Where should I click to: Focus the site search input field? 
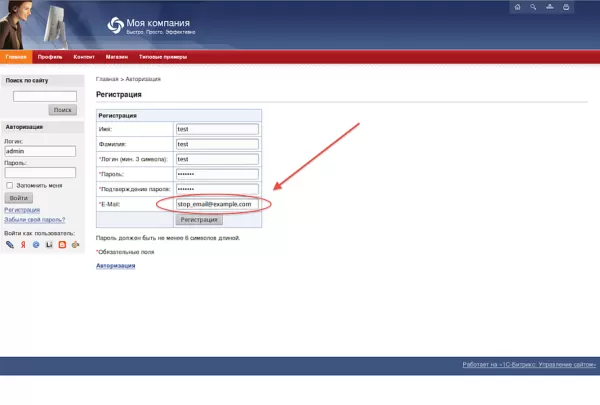[45, 96]
